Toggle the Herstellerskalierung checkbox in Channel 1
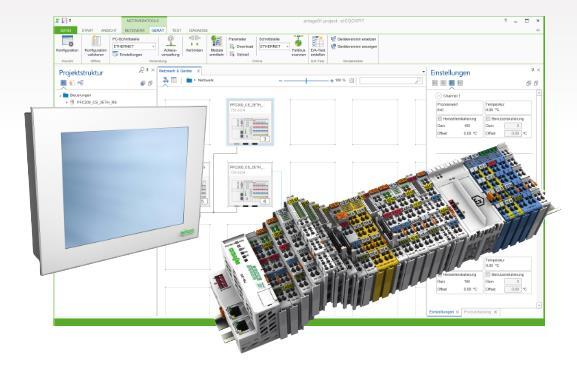This screenshot has width=577, height=367. (x=439, y=119)
